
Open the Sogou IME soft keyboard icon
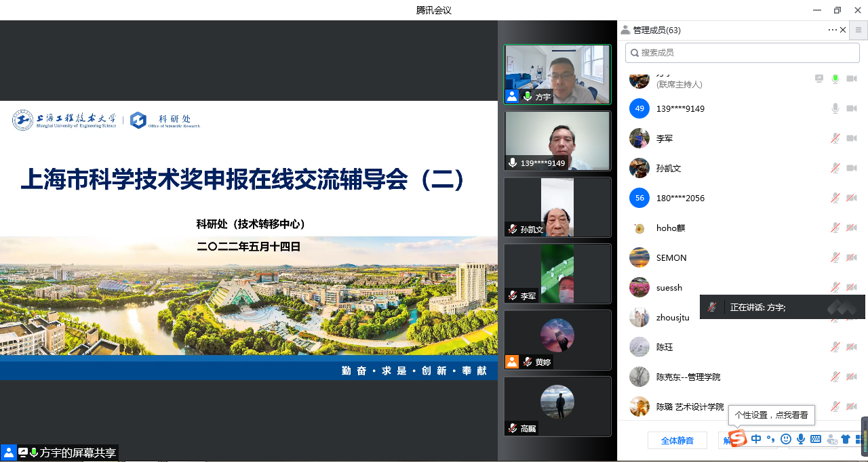pyautogui.click(x=816, y=439)
